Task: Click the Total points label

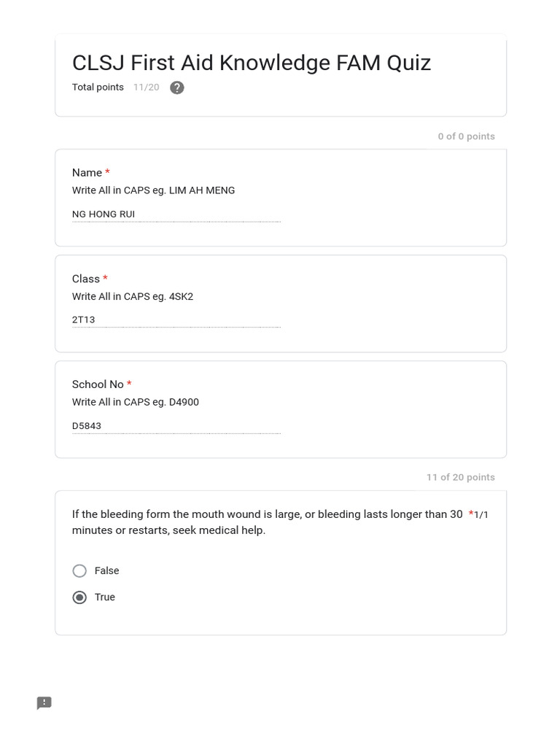Action: coord(98,88)
